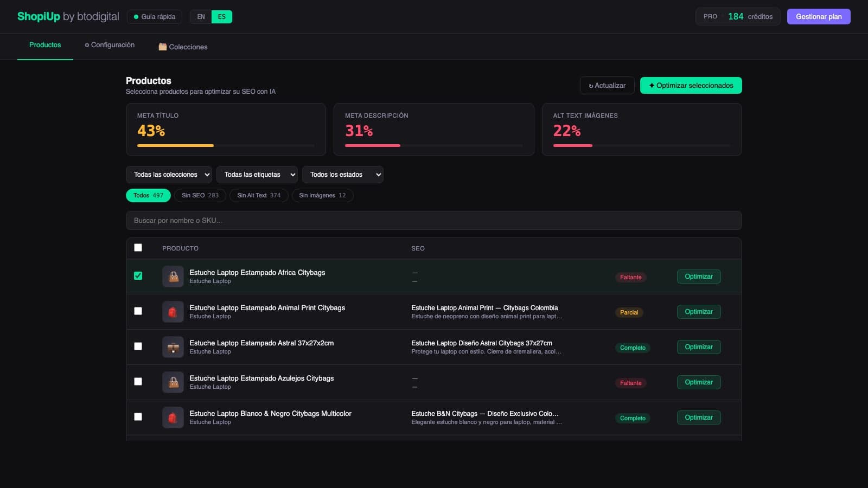The width and height of the screenshot is (868, 488).
Task: Click the ShopiUp by btodigital logo
Action: click(68, 16)
